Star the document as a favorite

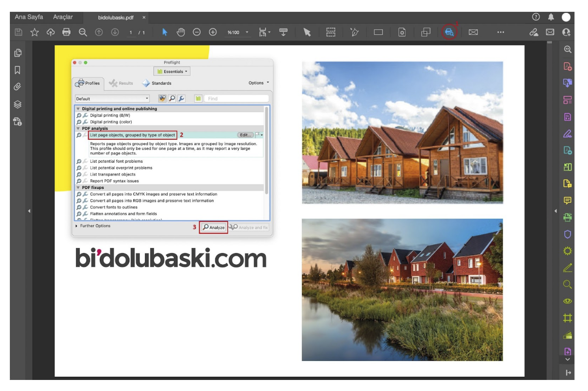[35, 32]
